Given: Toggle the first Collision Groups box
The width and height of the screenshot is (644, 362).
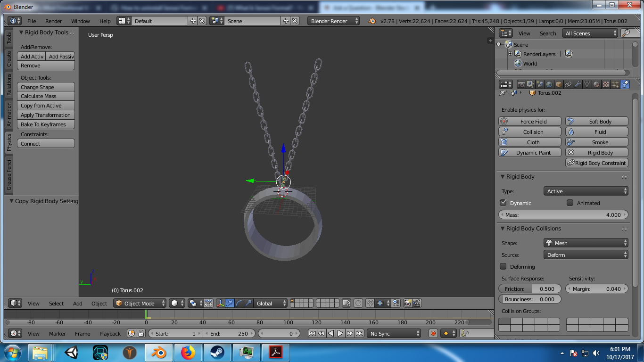Looking at the screenshot, I should pyautogui.click(x=504, y=321).
